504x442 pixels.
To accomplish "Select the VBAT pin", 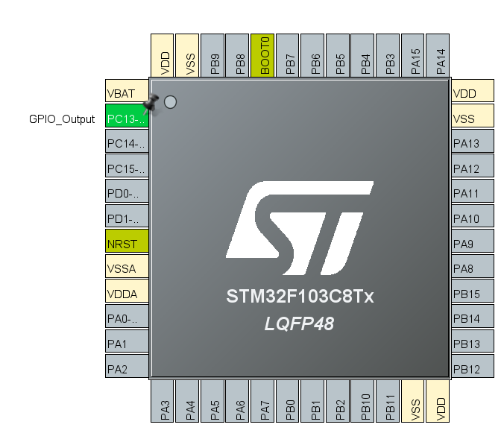I will point(127,91).
